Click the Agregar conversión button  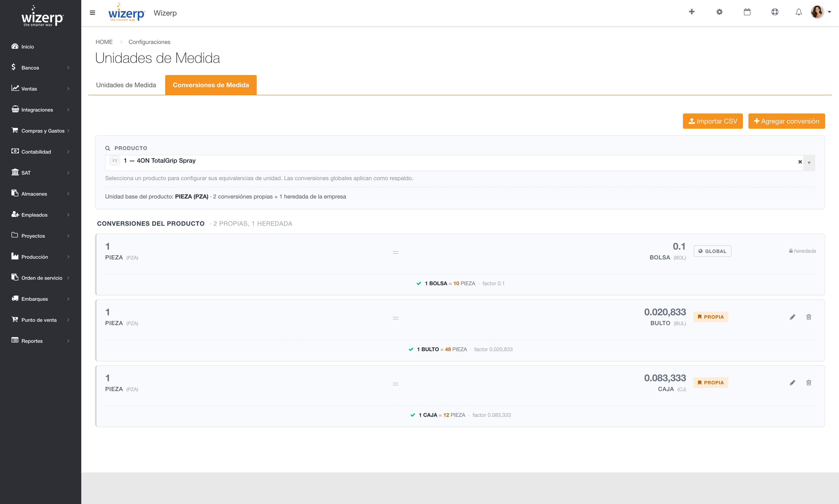tap(786, 121)
